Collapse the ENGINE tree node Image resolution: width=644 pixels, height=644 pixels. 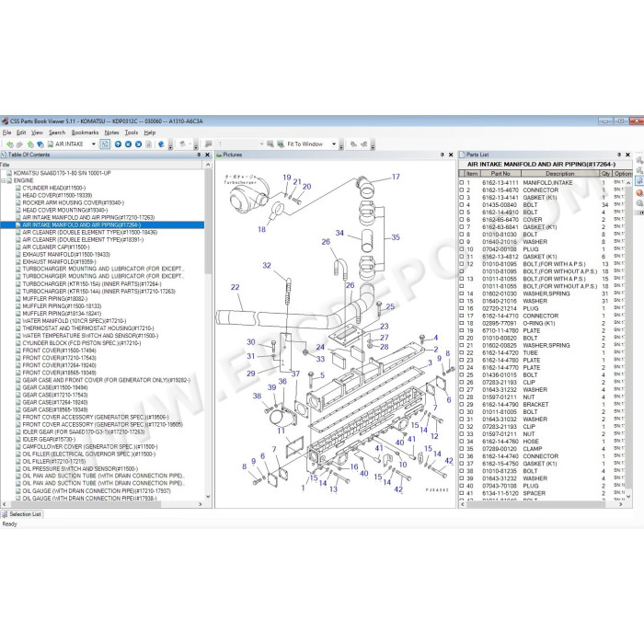click(x=4, y=180)
